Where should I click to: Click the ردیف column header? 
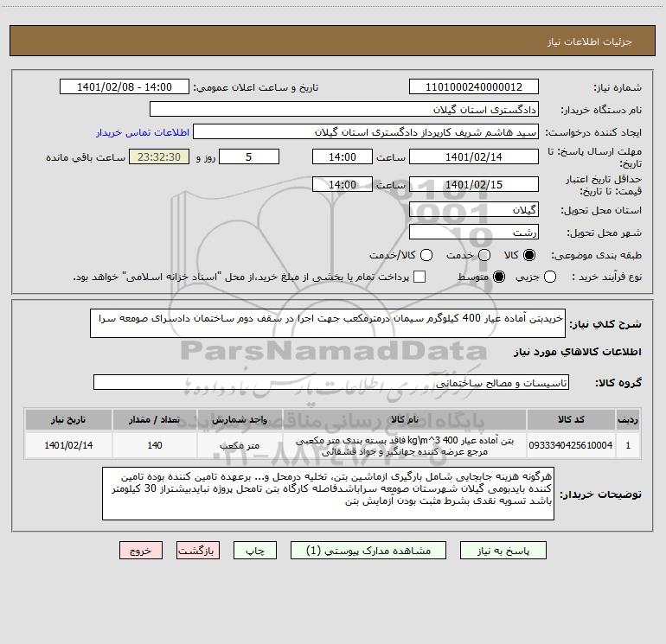[x=628, y=420]
